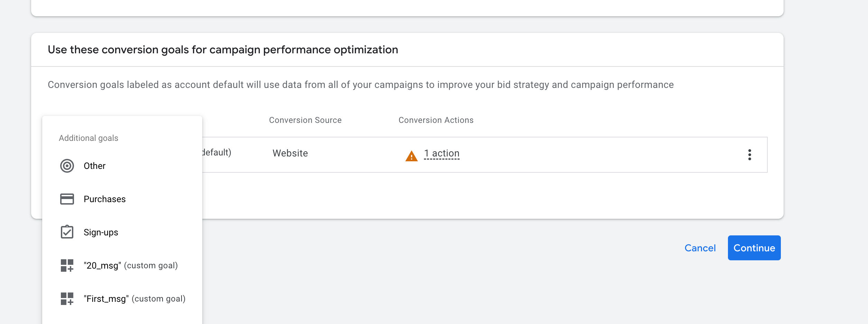Click the target icon next to Other
Viewport: 868px width, 324px height.
(67, 166)
